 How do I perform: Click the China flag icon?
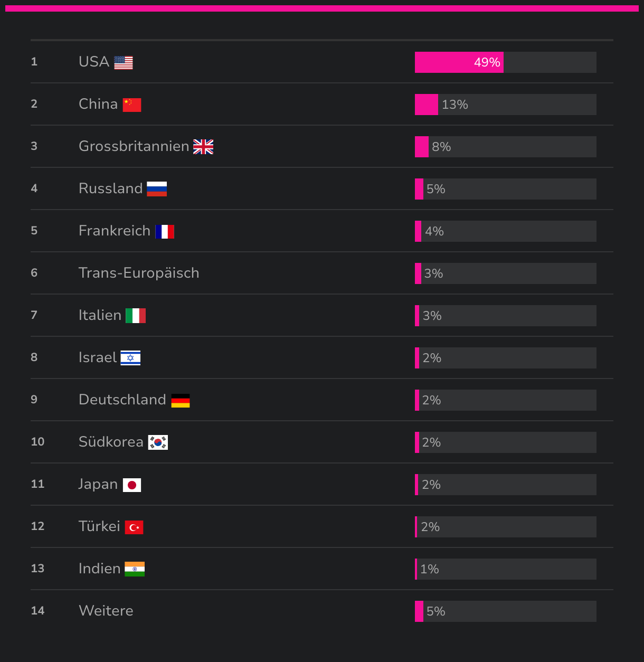pyautogui.click(x=132, y=105)
